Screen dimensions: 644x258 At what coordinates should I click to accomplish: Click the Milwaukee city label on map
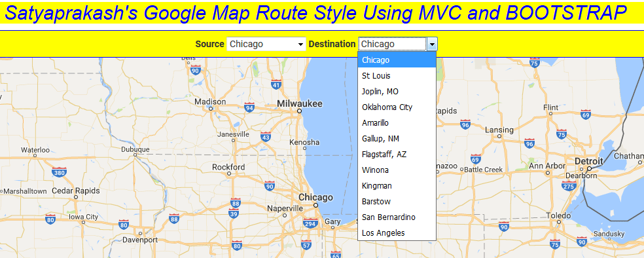point(299,103)
